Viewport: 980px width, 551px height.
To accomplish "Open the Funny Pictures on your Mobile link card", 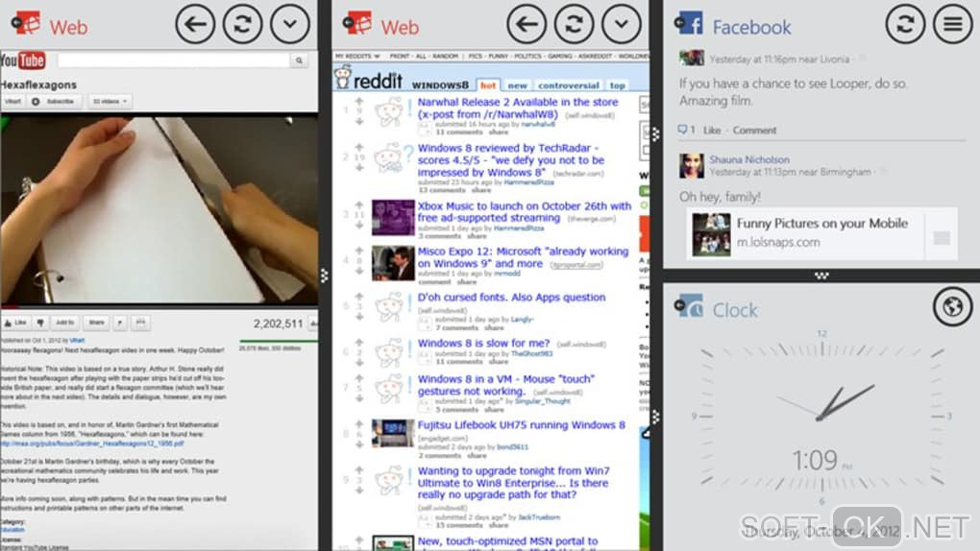I will pyautogui.click(x=821, y=233).
